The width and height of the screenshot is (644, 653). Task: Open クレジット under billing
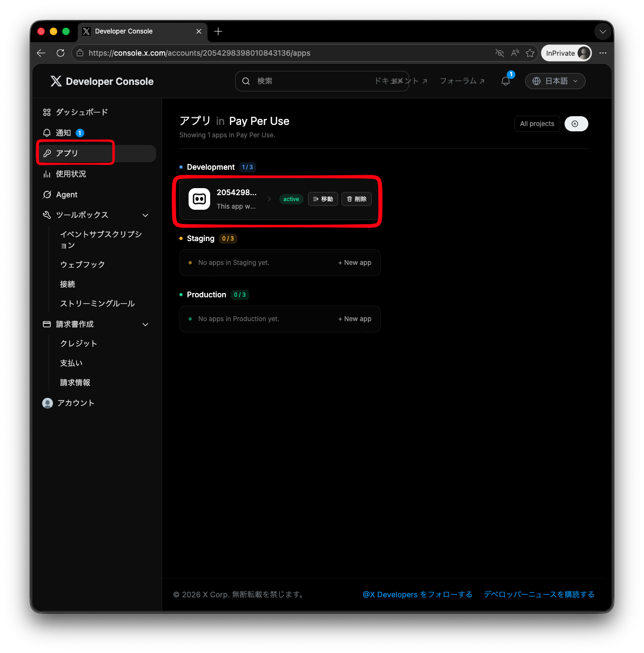[x=79, y=343]
